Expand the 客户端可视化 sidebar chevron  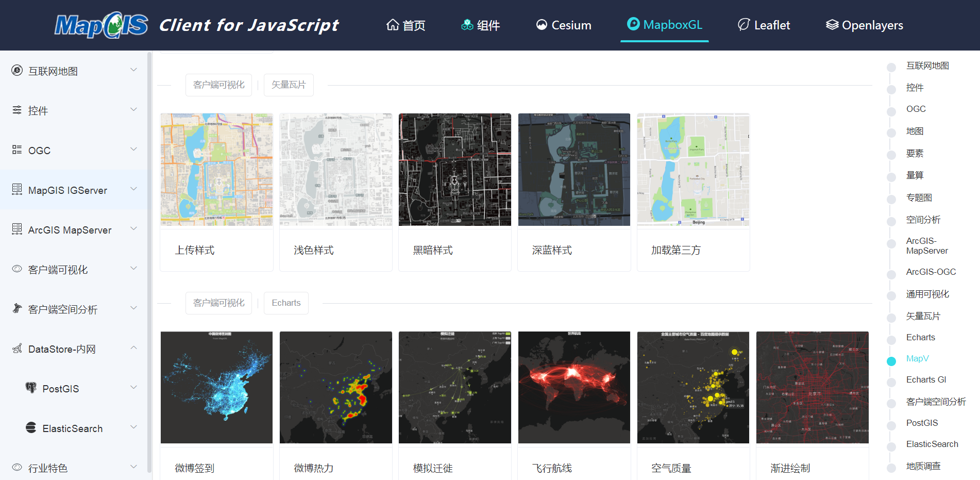point(133,268)
